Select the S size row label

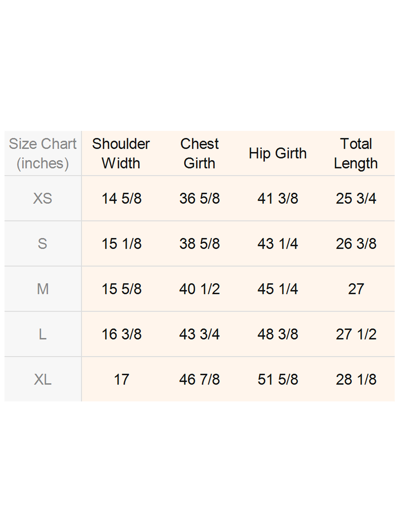click(x=43, y=244)
